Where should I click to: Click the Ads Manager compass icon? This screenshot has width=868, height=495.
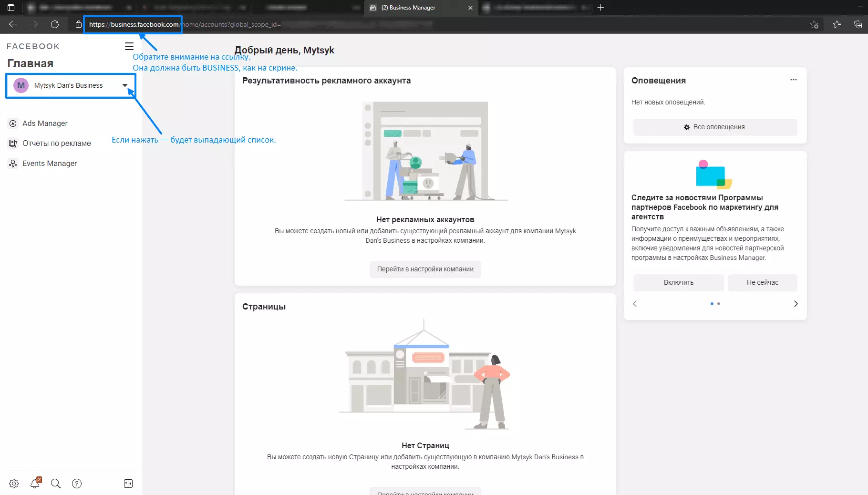point(13,123)
